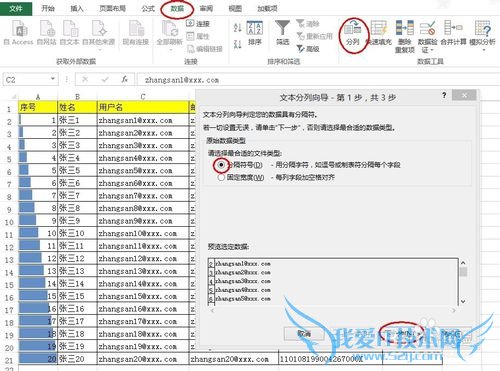This screenshot has width=500, height=371.
Task: Open 高级 advanced filter command
Action: click(308, 49)
